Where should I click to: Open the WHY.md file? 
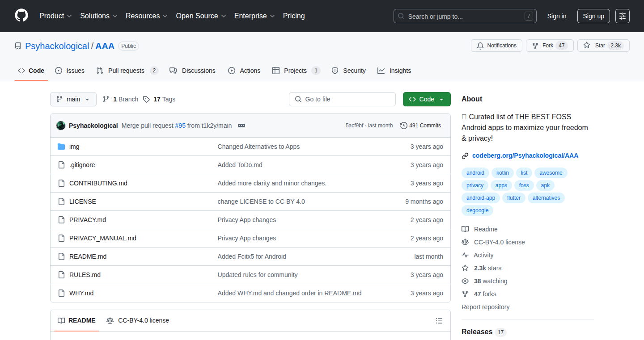click(x=81, y=293)
